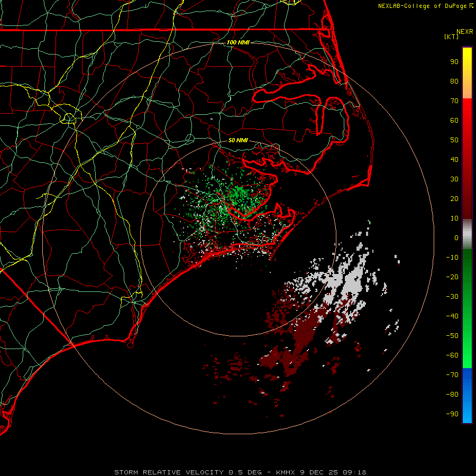Click the gray zero-velocity band on color bar

pyautogui.click(x=467, y=234)
